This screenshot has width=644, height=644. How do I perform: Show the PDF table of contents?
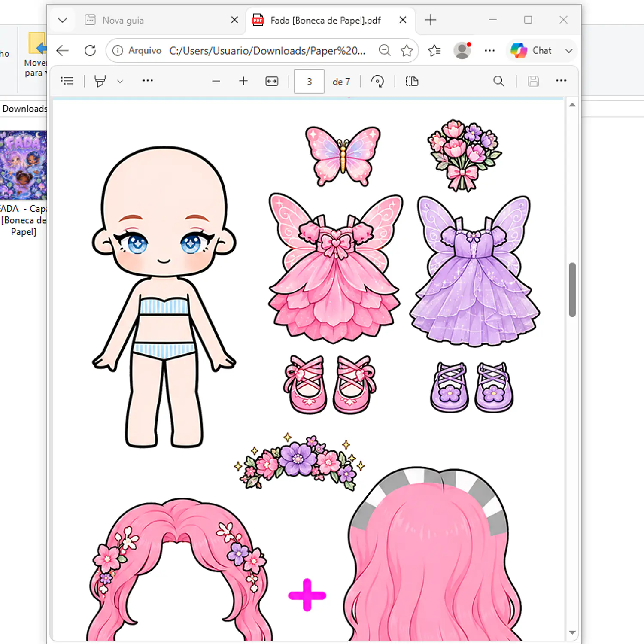click(x=67, y=81)
